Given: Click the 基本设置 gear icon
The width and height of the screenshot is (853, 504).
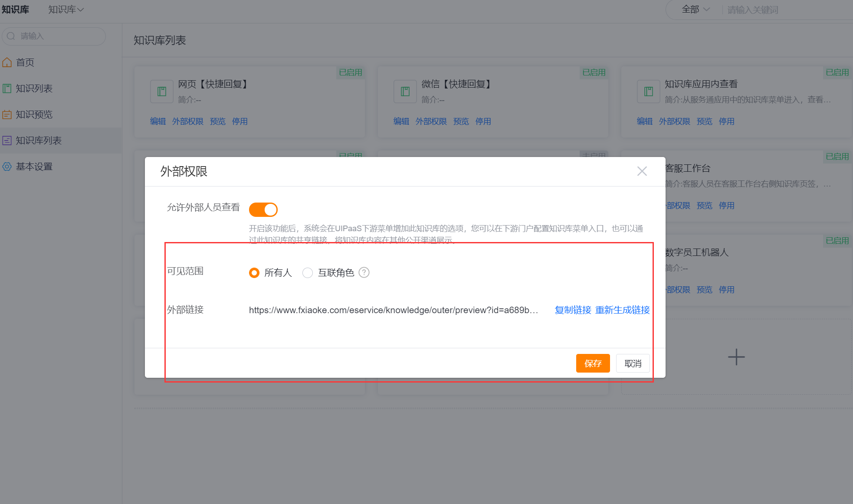Looking at the screenshot, I should pos(7,167).
